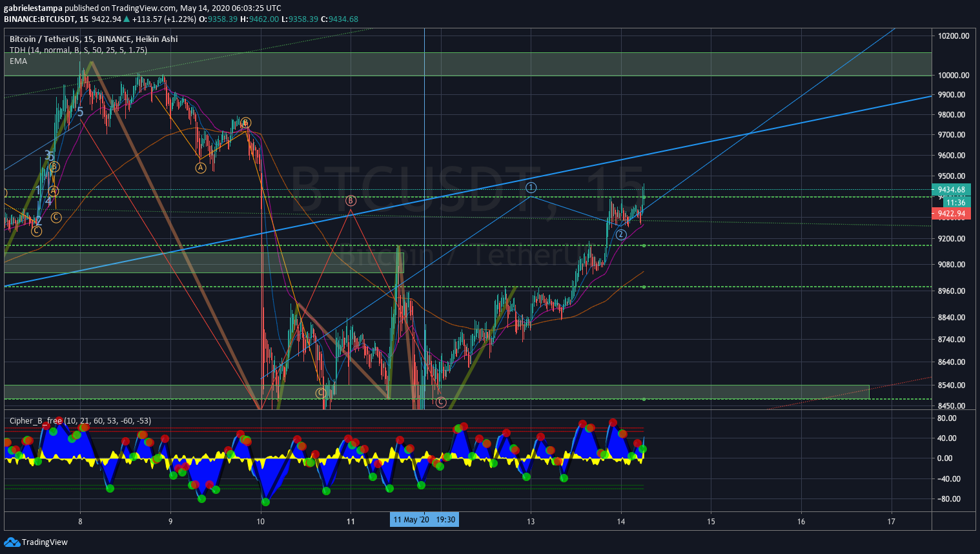
Task: Click the 80.00 oscillator axis label
Action: pyautogui.click(x=947, y=418)
